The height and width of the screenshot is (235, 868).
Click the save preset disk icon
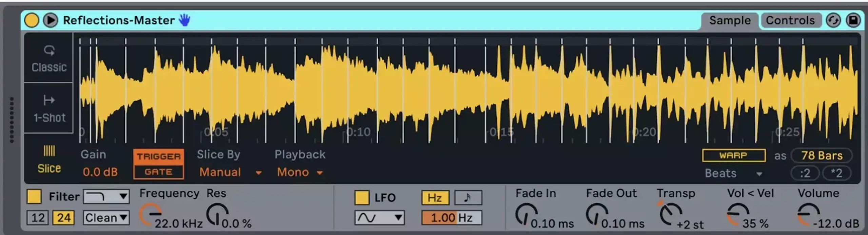coord(853,20)
